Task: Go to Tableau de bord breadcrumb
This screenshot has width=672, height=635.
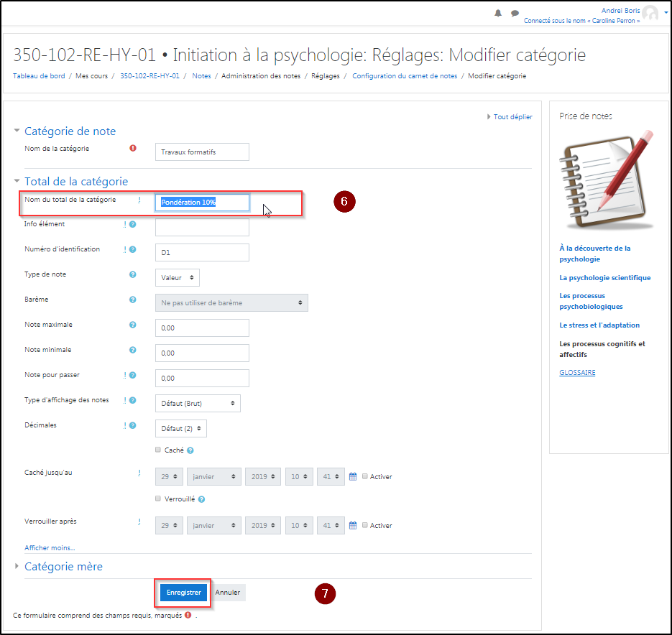Action: pyautogui.click(x=40, y=75)
